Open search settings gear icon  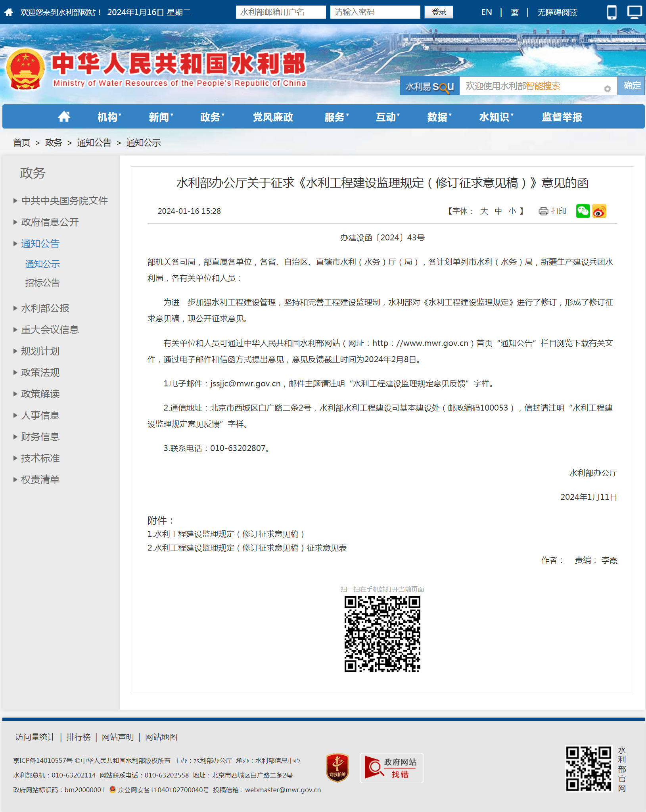pos(607,88)
